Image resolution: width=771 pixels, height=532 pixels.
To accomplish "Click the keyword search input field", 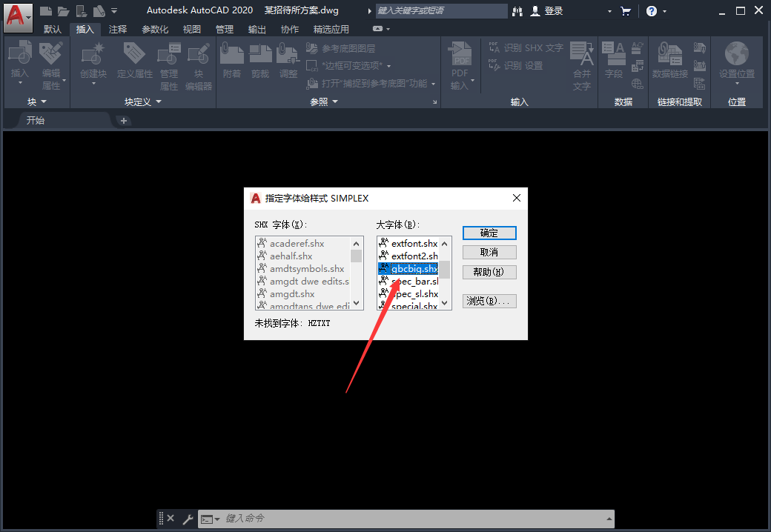I will 441,11.
